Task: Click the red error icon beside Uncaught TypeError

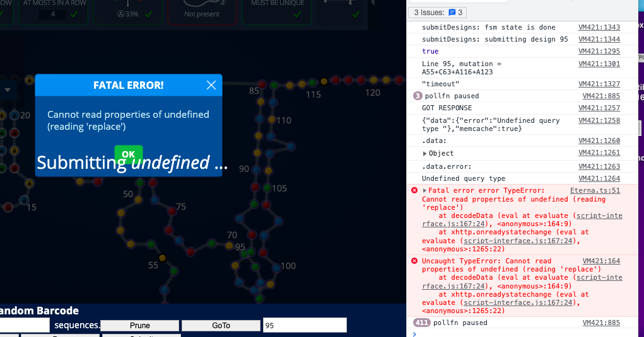Action: point(414,261)
